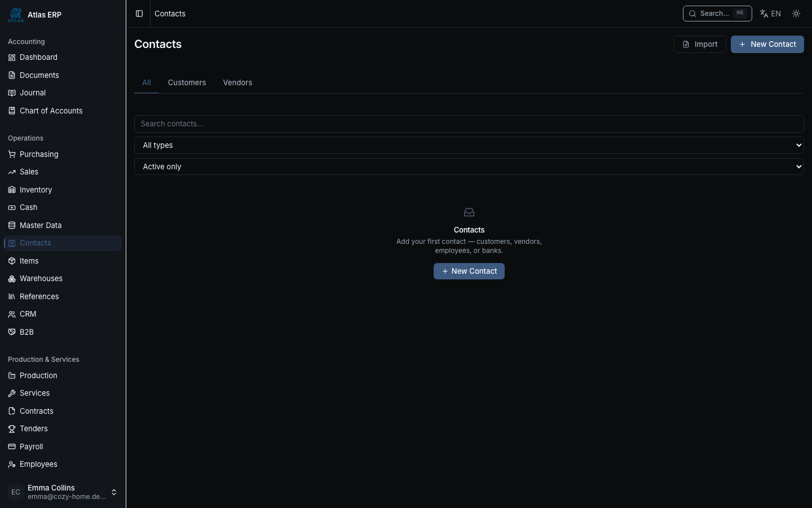
Task: Click the Operations section label
Action: click(25, 138)
